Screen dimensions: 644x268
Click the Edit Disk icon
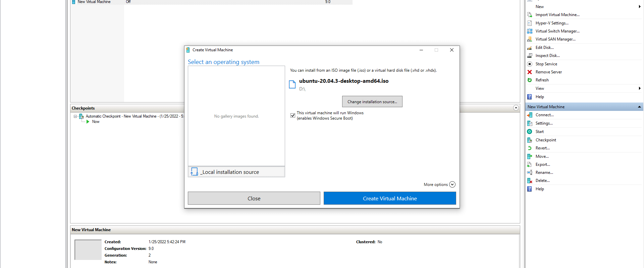[530, 48]
